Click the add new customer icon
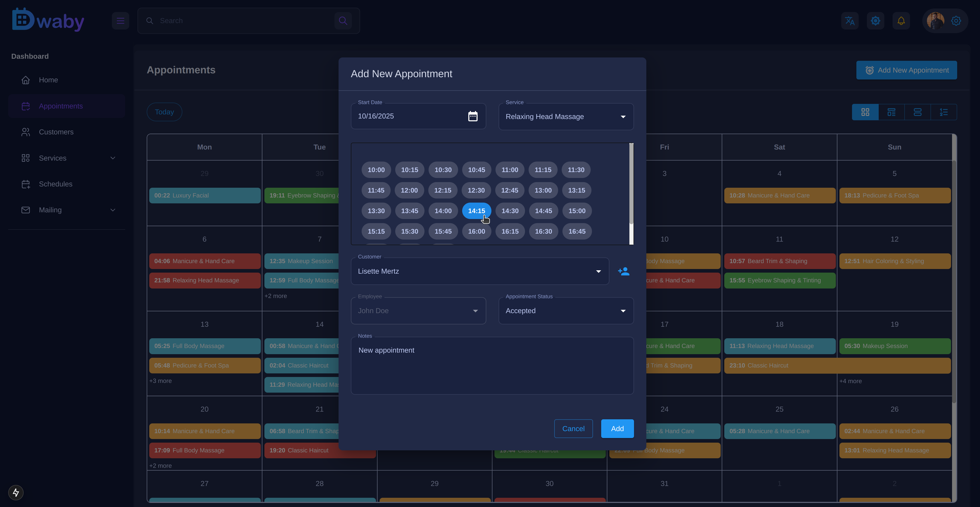This screenshot has width=980, height=507. pos(623,271)
